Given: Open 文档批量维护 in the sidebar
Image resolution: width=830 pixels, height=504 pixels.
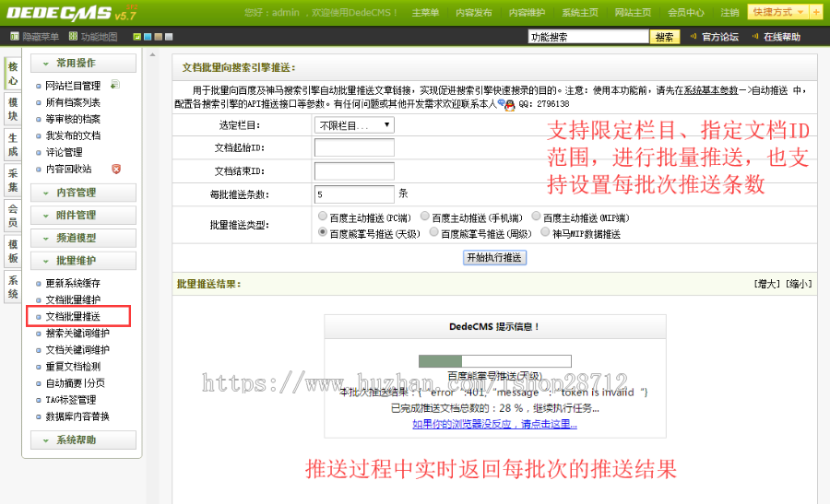Looking at the screenshot, I should [x=73, y=299].
